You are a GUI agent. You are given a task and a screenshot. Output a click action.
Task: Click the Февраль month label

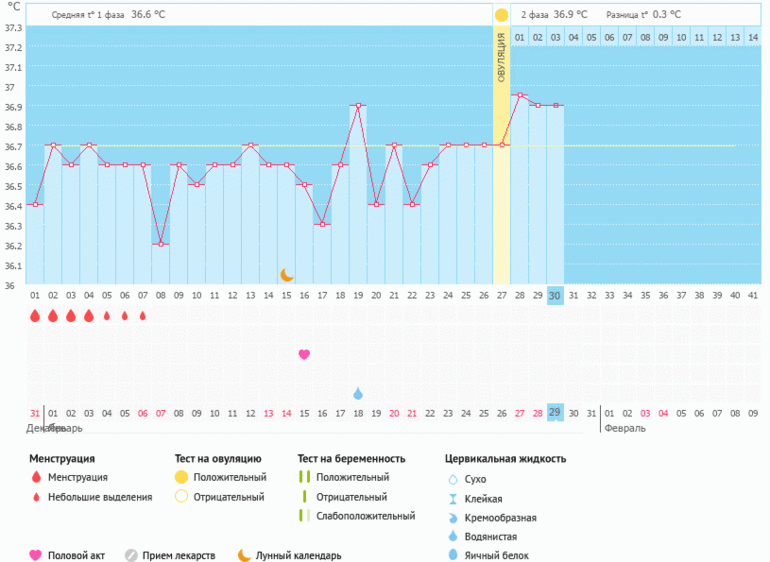(x=624, y=428)
